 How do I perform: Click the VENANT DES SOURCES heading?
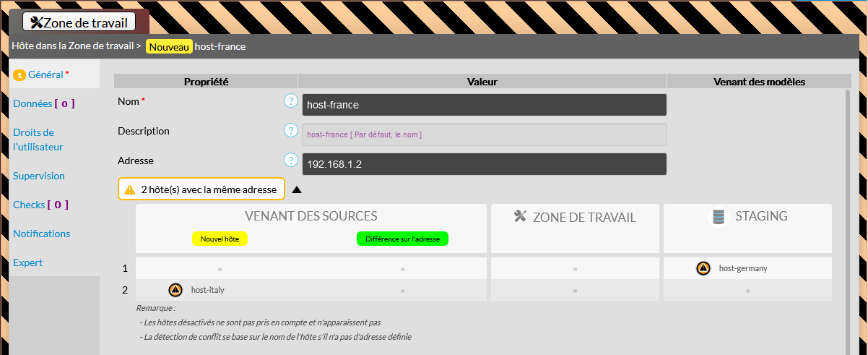click(311, 216)
